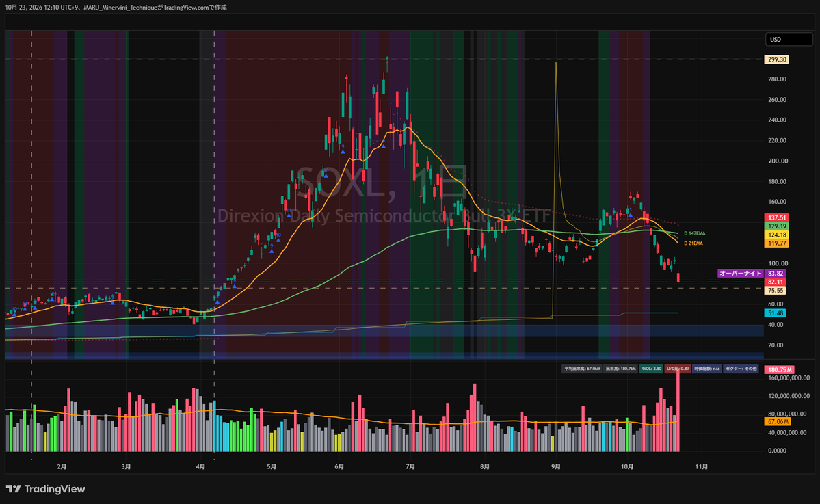
Task: Click the 40,000,000.00 volume axis value
Action: point(787,433)
